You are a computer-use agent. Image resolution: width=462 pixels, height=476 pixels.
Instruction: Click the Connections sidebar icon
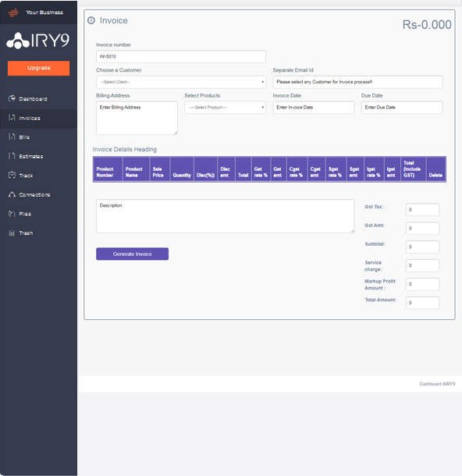(12, 194)
